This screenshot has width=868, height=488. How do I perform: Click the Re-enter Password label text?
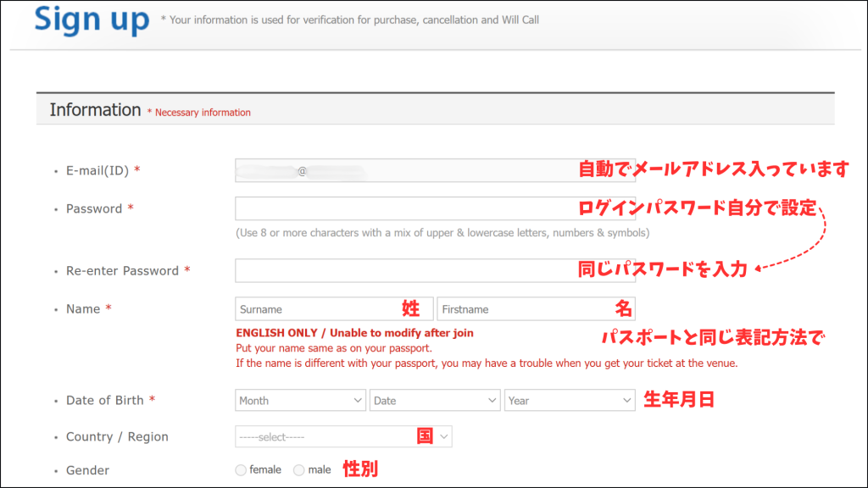[122, 271]
